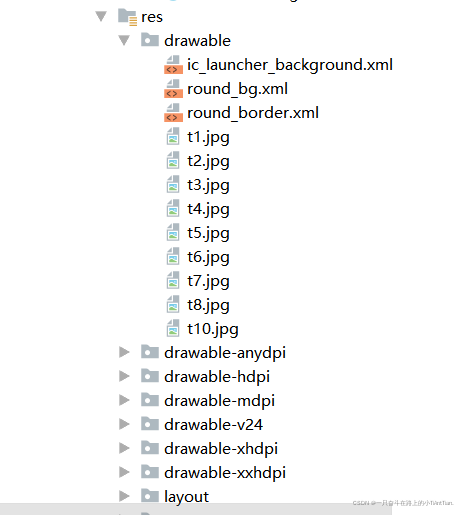Select the round_bg.xml file name
Viewport: 469px width, 515px height.
237,89
